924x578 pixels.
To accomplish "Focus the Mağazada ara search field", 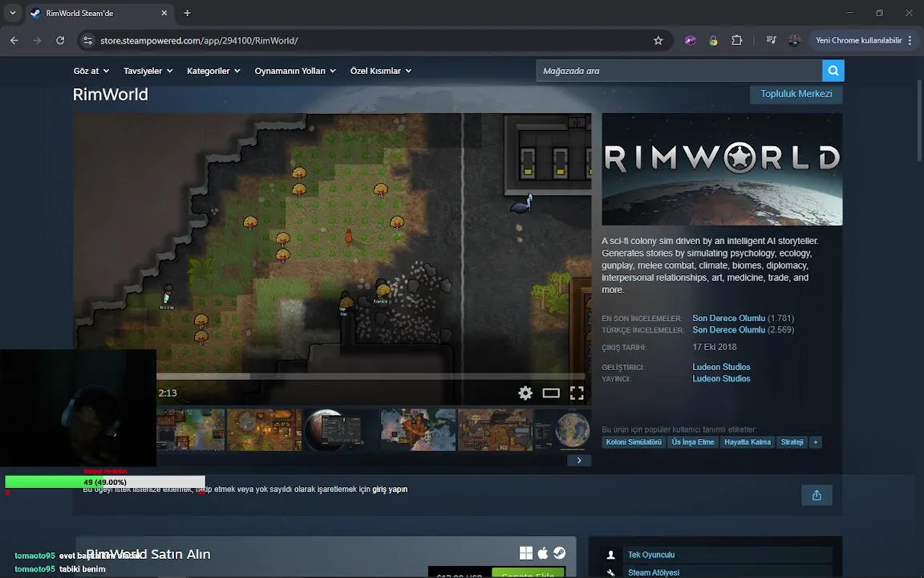I will pos(679,71).
